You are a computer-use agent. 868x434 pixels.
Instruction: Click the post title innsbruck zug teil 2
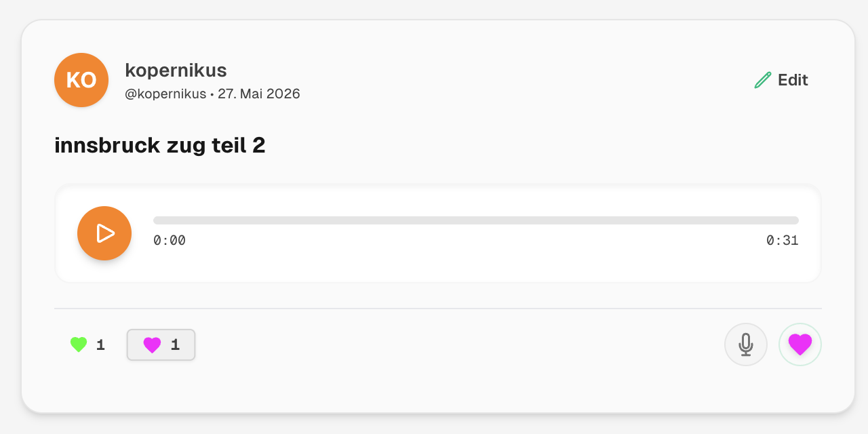160,145
